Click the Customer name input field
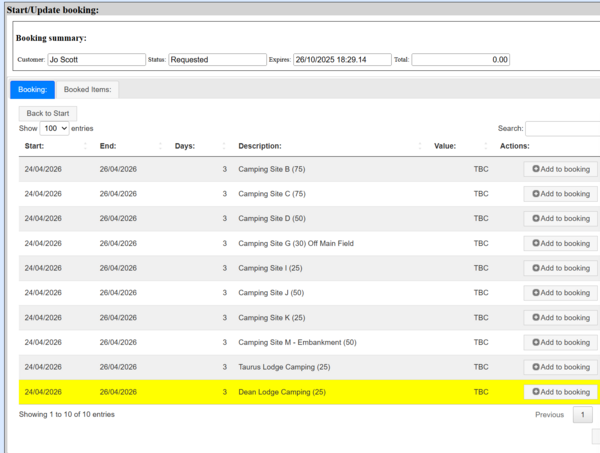600x453 pixels. point(96,60)
